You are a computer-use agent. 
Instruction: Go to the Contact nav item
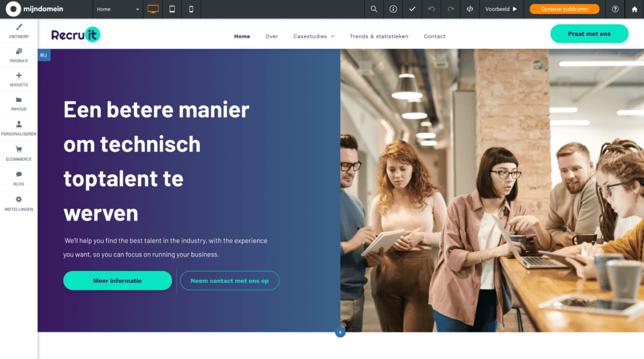point(435,36)
